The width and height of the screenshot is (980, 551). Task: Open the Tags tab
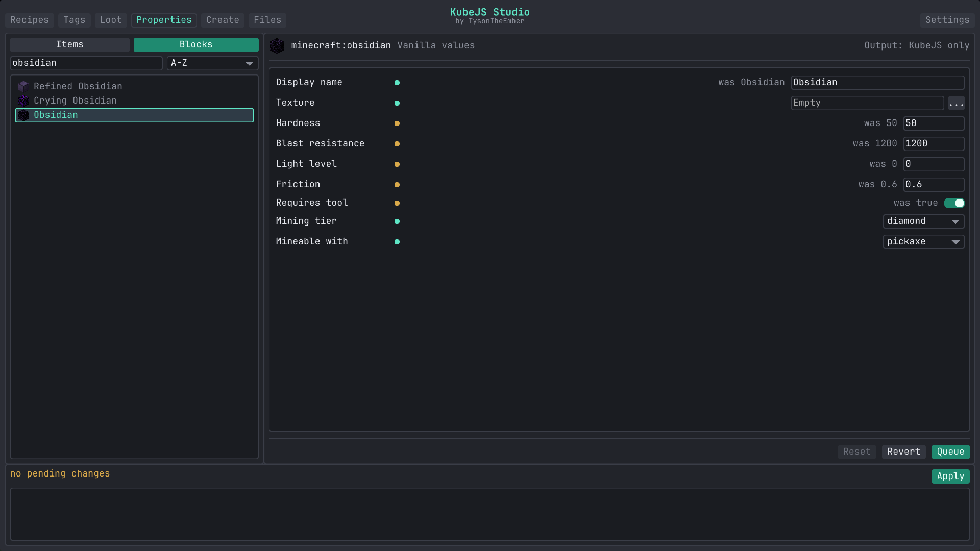(x=75, y=20)
